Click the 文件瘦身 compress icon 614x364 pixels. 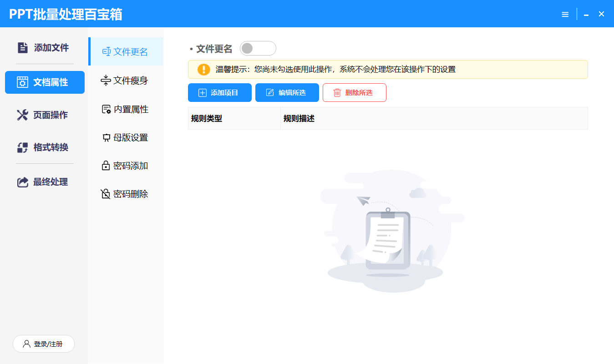tap(106, 81)
